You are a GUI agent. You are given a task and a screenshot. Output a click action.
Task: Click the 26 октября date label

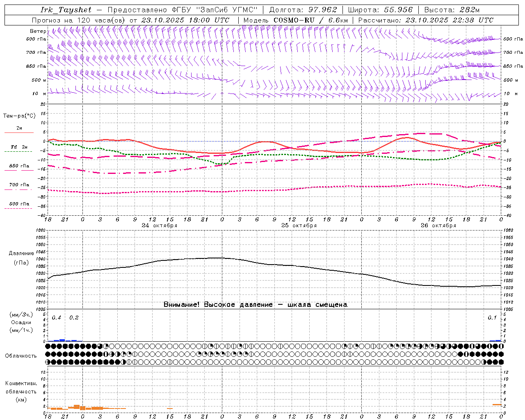(x=438, y=226)
